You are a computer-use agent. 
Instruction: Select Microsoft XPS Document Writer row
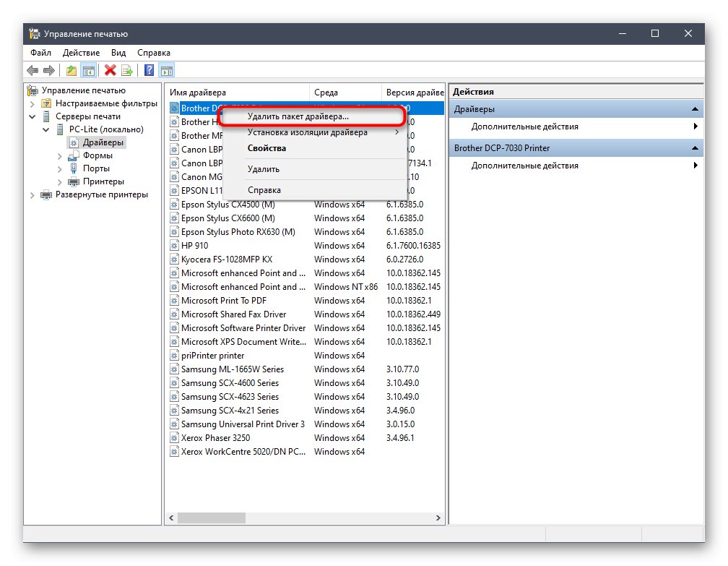(x=305, y=341)
